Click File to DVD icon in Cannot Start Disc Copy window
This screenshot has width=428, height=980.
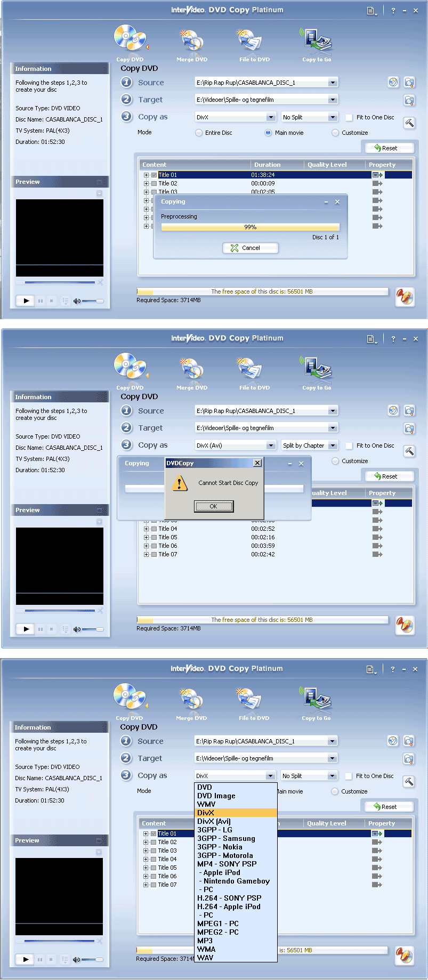(251, 370)
